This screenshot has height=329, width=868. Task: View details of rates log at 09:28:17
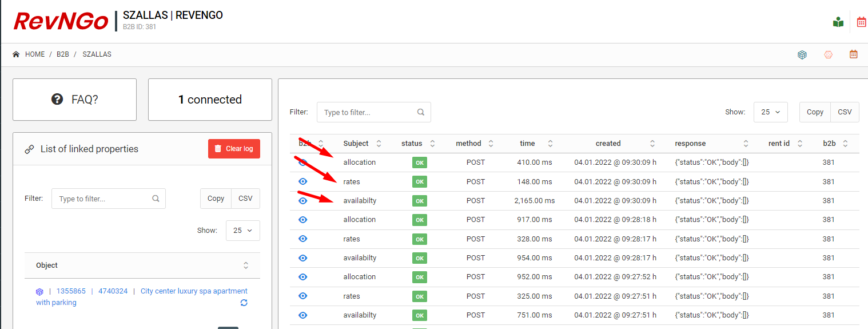tap(303, 239)
